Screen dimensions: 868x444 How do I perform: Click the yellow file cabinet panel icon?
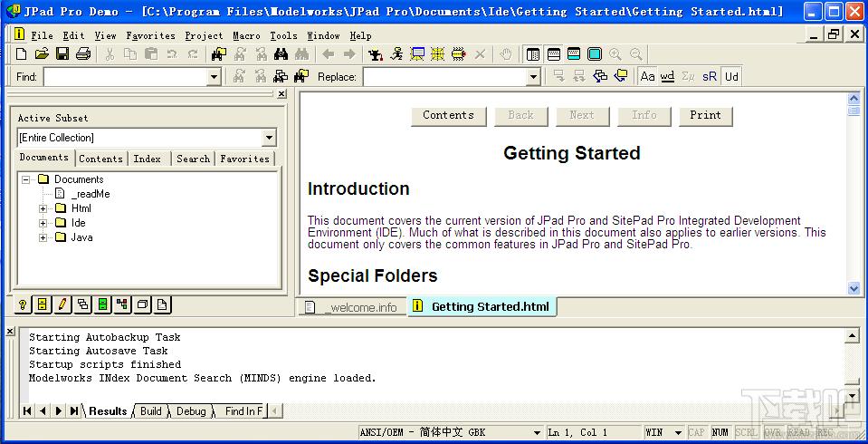[42, 304]
